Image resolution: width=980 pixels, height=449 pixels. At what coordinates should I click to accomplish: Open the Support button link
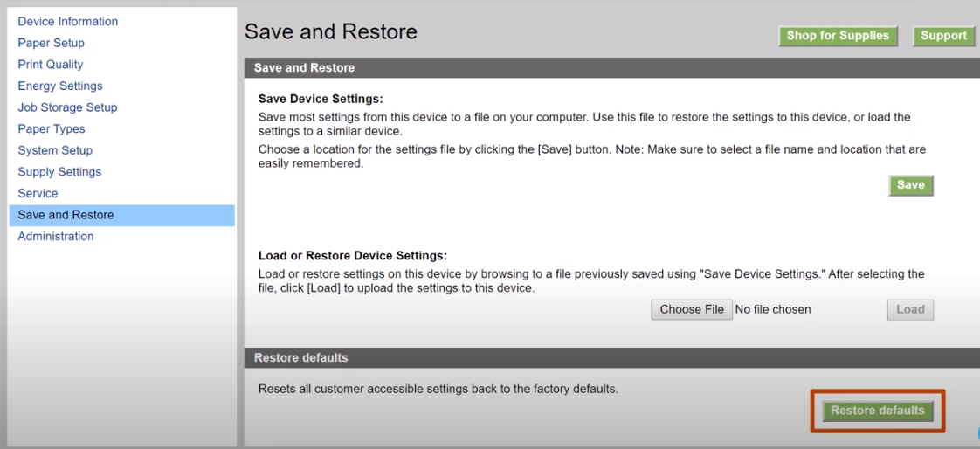(943, 36)
